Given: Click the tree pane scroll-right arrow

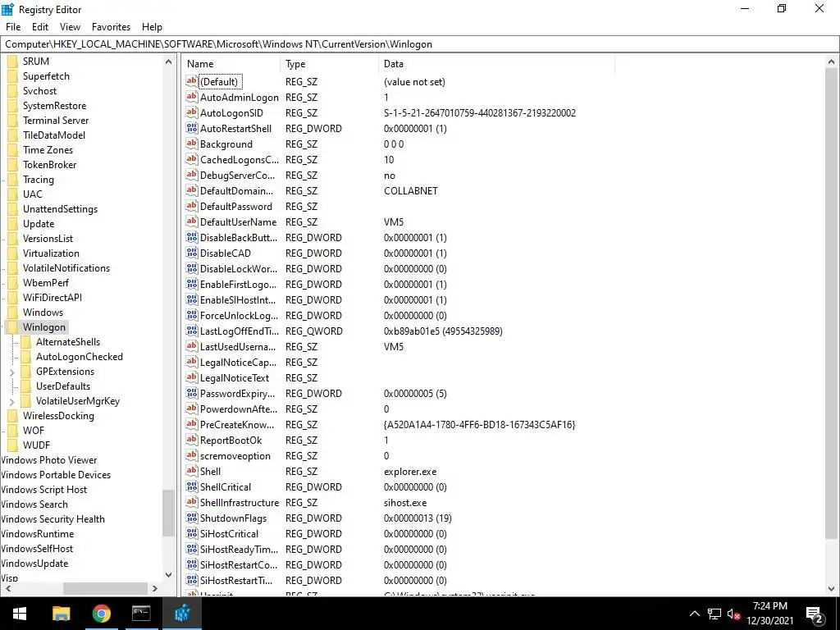Looking at the screenshot, I should click(155, 588).
